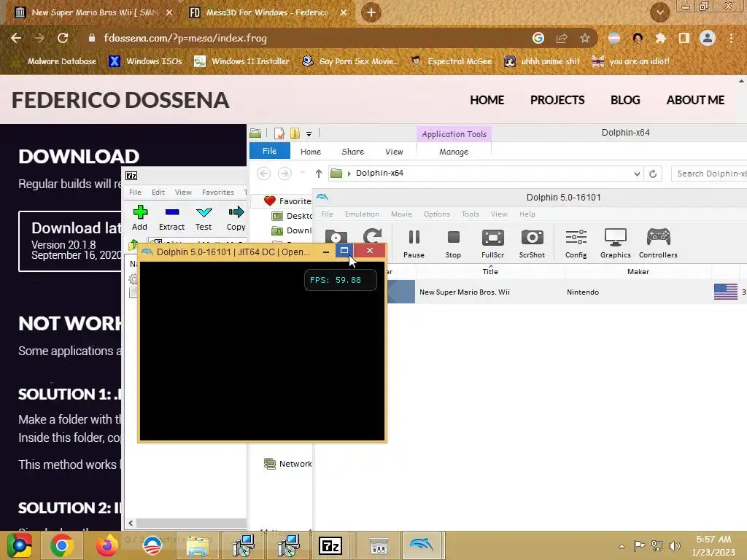The width and height of the screenshot is (747, 560).
Task: Open the Help menu in Dolphin
Action: [x=527, y=214]
